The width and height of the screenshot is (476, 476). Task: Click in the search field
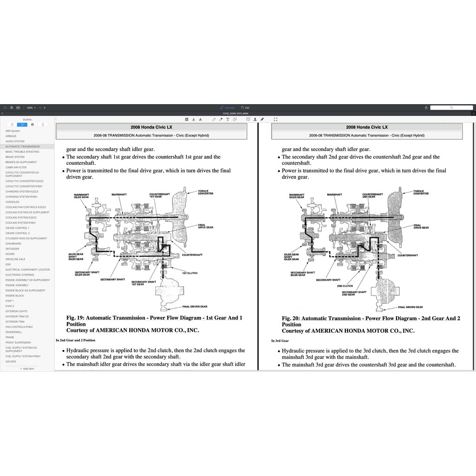451,107
